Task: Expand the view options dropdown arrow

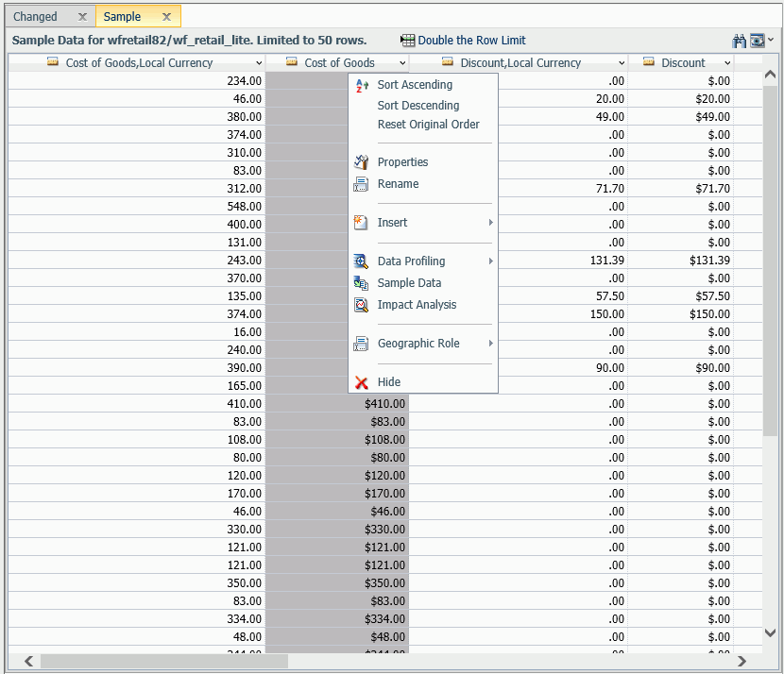Action: tap(771, 40)
